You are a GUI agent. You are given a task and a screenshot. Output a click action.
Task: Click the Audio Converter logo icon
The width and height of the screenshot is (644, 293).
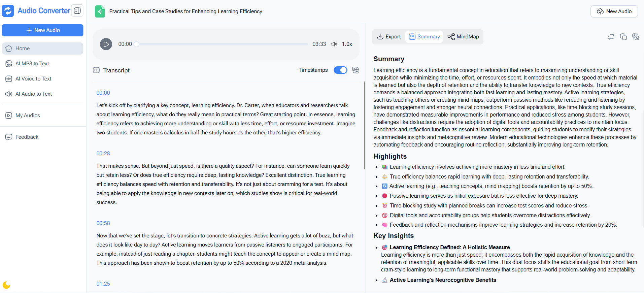click(8, 11)
